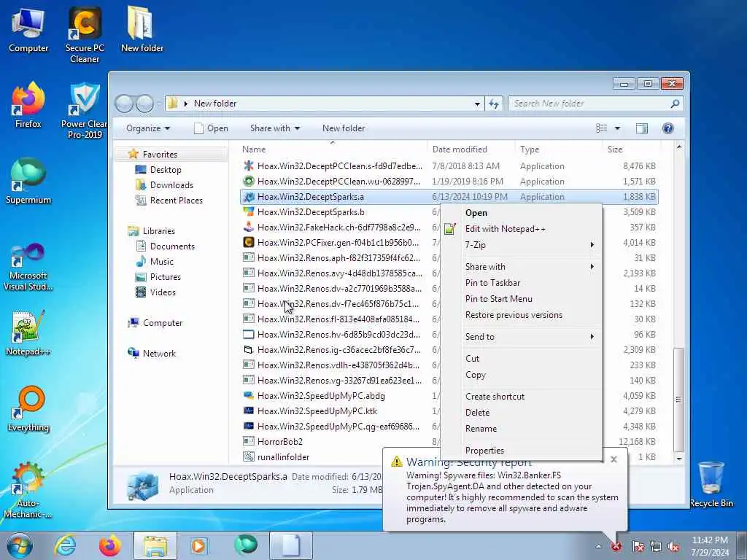Open Explorer help question mark button
This screenshot has height=560, width=747.
pyautogui.click(x=668, y=128)
